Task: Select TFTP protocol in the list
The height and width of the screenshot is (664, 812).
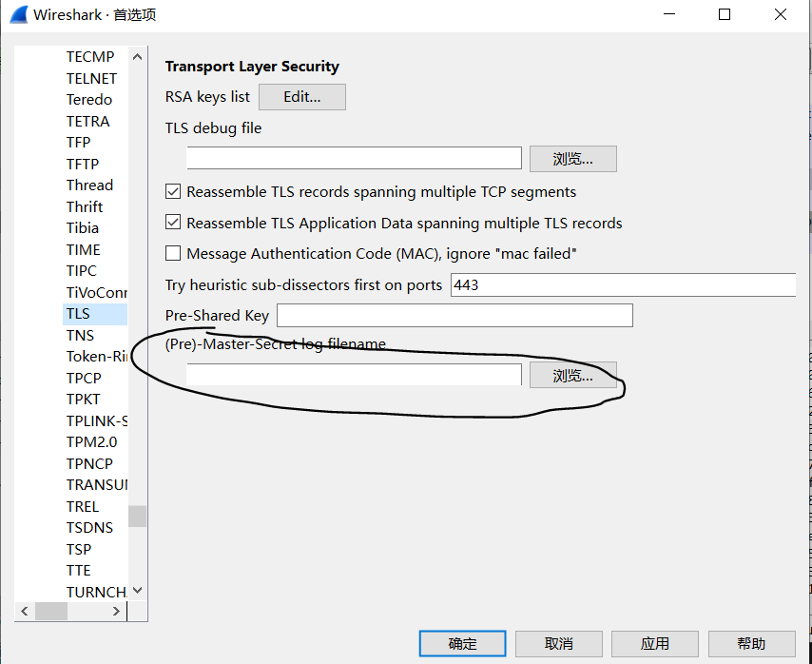Action: coord(83,164)
